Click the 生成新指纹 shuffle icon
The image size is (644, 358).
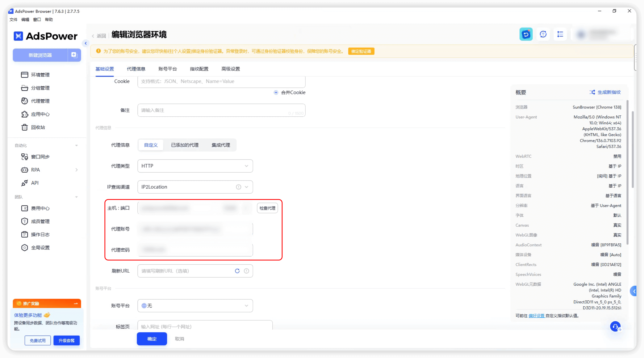(x=592, y=92)
